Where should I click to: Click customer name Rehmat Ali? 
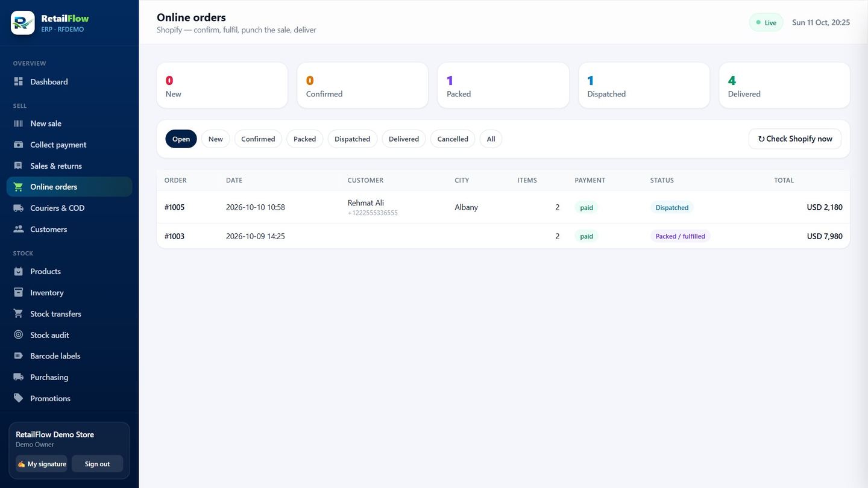click(x=366, y=203)
